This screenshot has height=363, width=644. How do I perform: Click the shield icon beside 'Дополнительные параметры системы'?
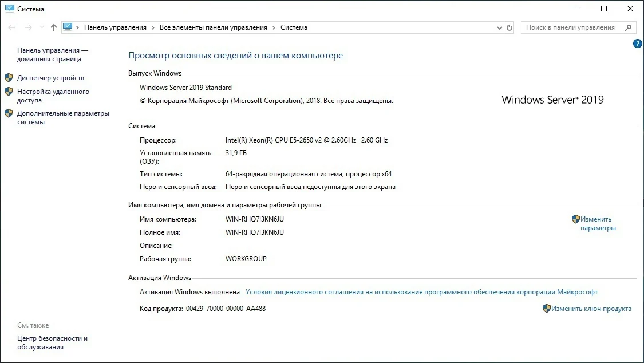pos(9,113)
